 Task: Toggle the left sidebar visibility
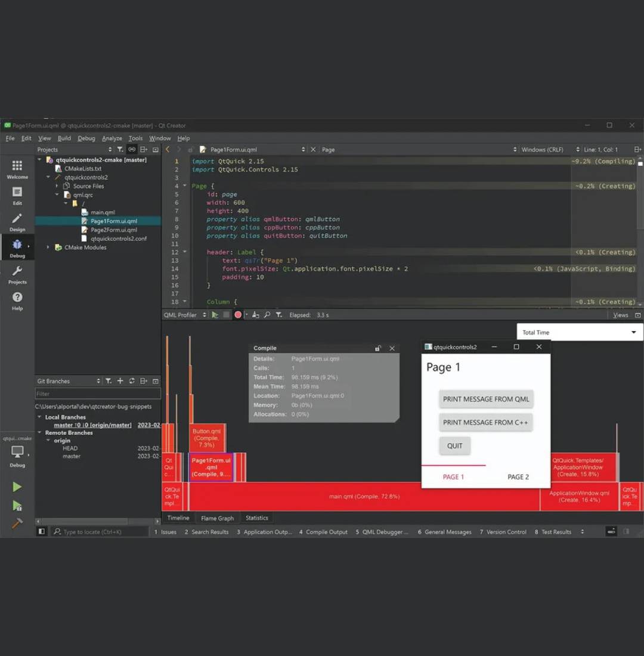coord(41,531)
